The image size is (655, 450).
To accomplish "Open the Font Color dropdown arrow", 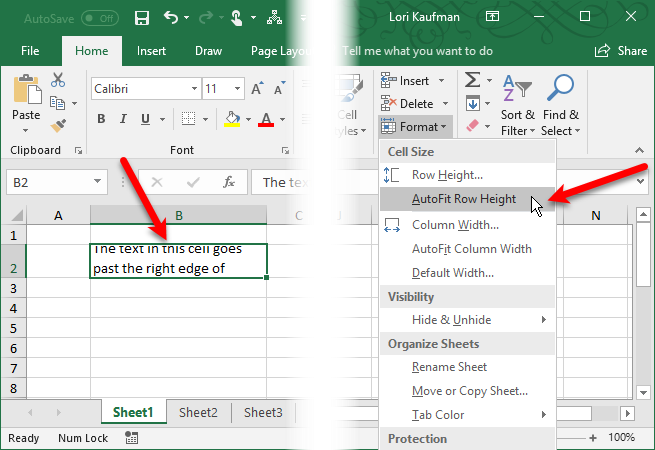I will (283, 119).
